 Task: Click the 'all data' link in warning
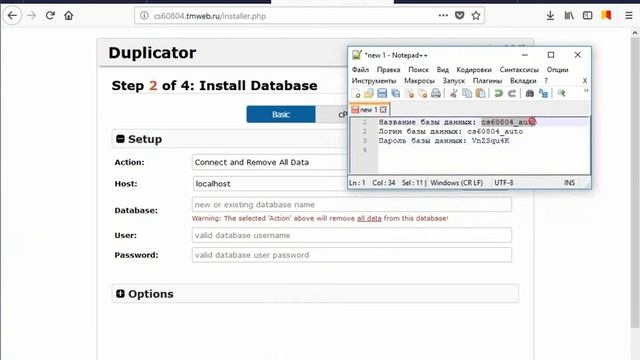click(369, 218)
